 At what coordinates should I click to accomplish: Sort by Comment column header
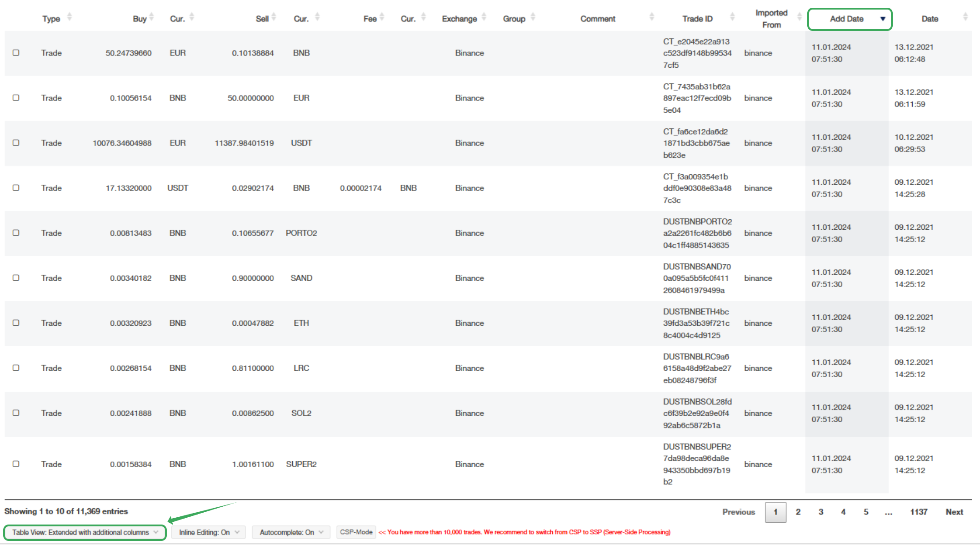(x=598, y=19)
